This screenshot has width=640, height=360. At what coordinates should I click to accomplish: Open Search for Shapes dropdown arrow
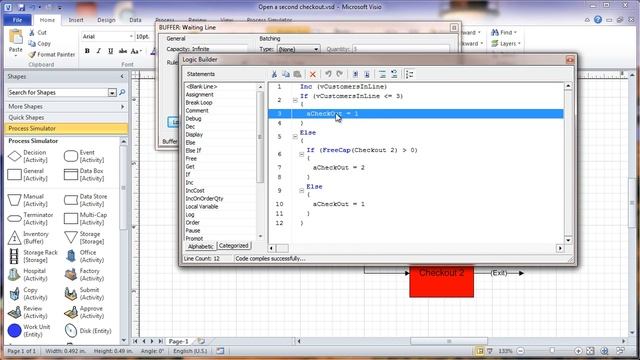tap(112, 93)
